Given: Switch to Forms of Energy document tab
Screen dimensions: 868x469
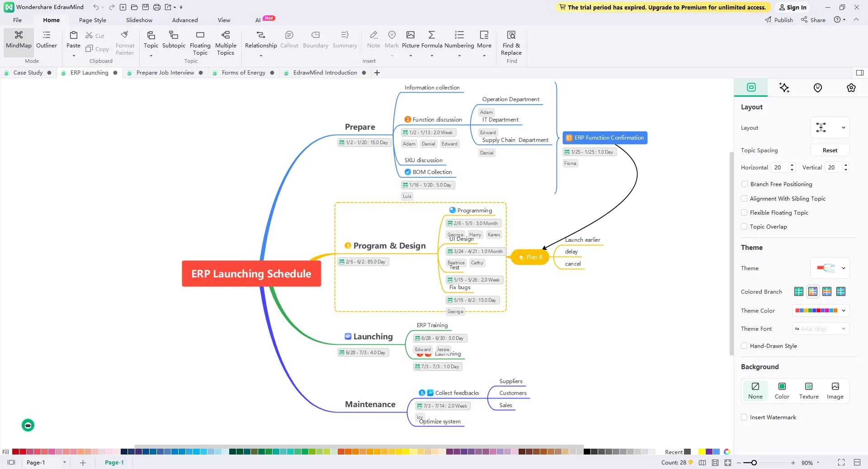Looking at the screenshot, I should [x=243, y=73].
